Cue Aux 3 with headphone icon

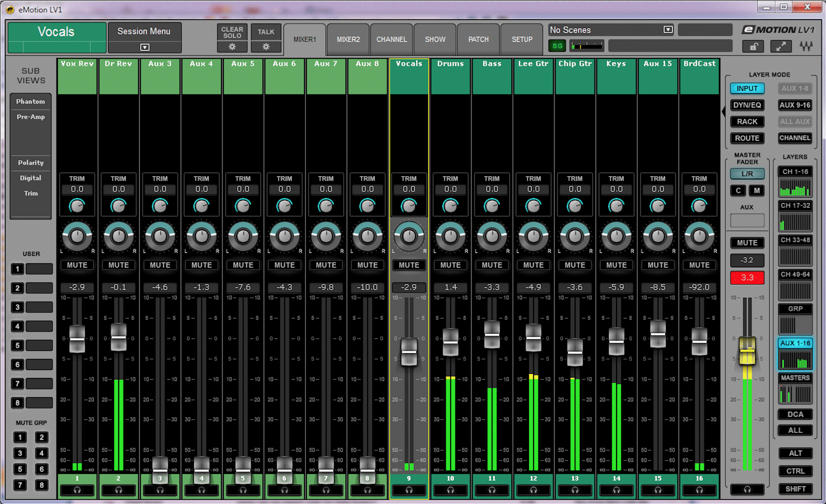(x=160, y=490)
